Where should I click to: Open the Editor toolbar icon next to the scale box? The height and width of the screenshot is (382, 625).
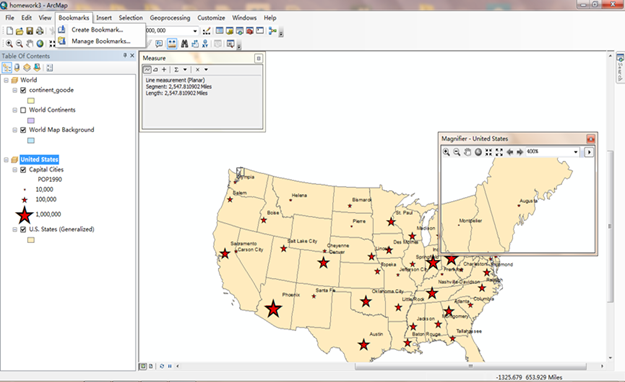coord(206,31)
